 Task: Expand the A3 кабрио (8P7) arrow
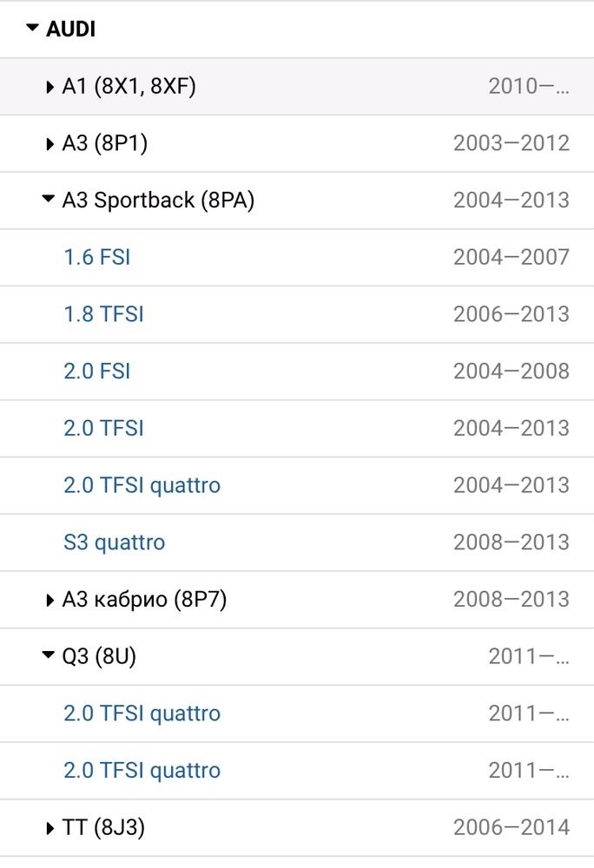point(49,600)
